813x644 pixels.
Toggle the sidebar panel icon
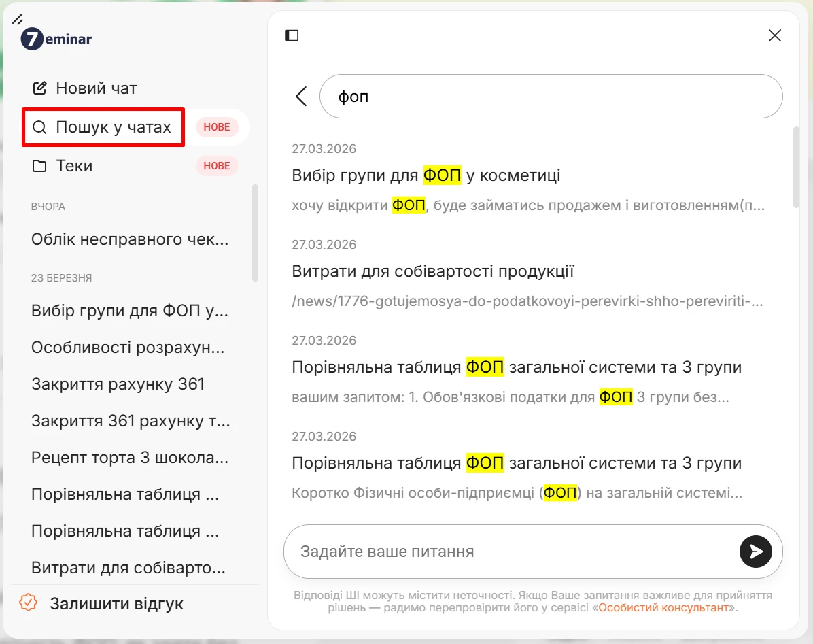(292, 35)
